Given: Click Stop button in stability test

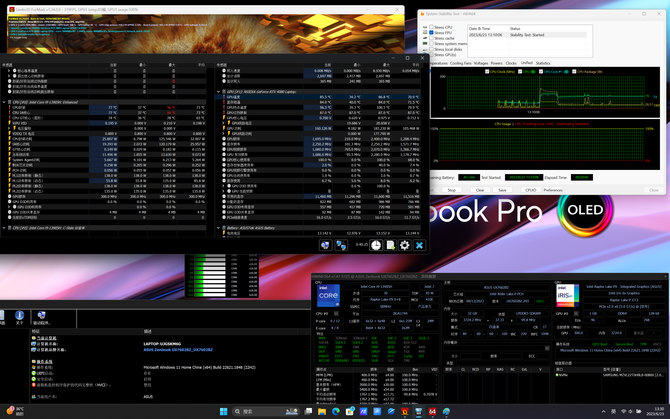Looking at the screenshot, I should click(x=452, y=190).
